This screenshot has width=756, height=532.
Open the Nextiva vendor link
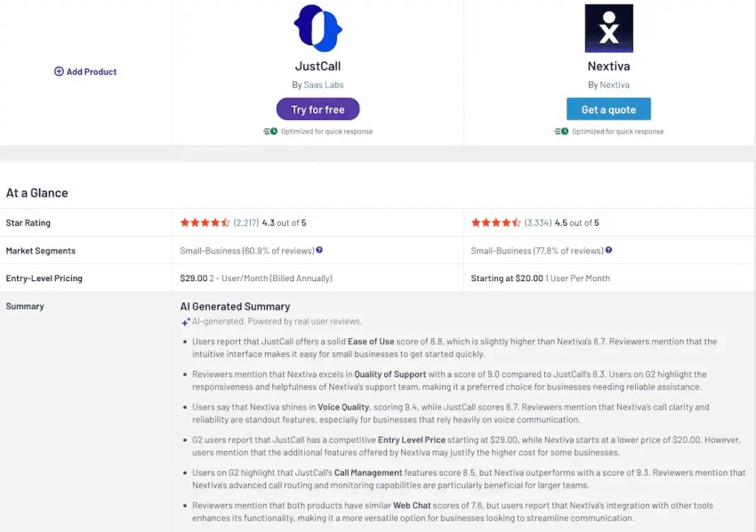[x=615, y=85]
